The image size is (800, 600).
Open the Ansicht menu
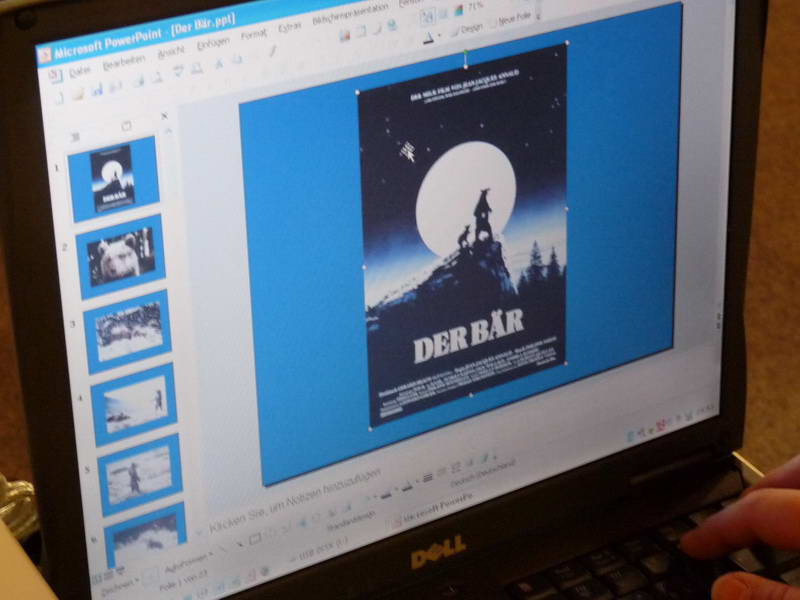pyautogui.click(x=171, y=51)
